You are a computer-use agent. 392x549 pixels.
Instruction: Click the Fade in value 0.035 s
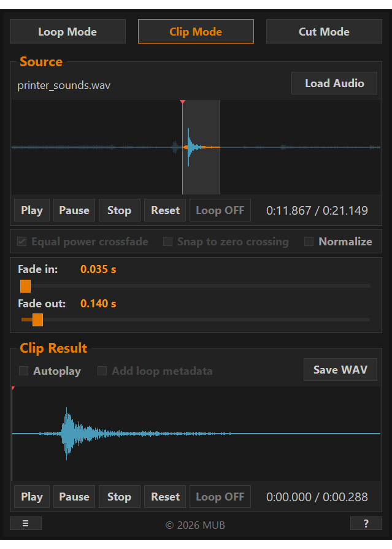[98, 269]
